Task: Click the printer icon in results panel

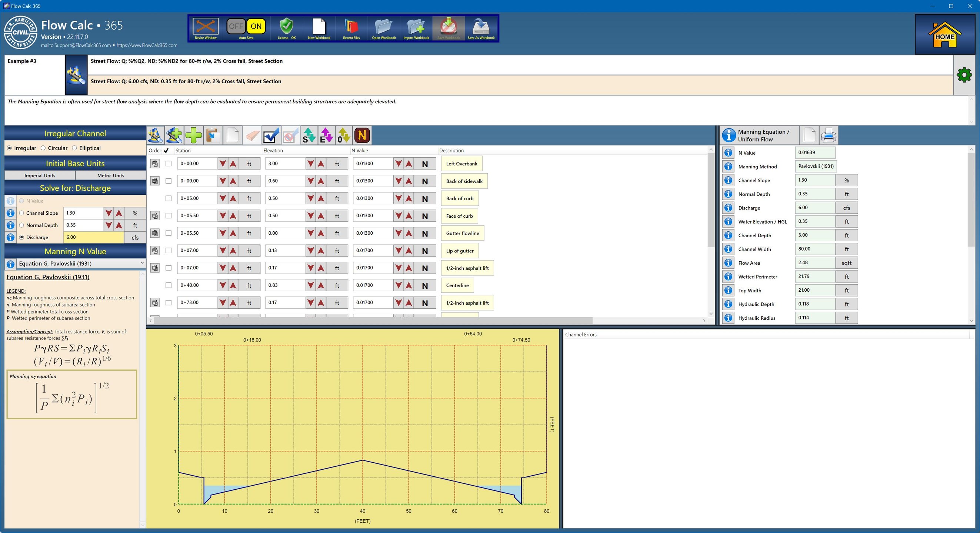Action: point(828,135)
